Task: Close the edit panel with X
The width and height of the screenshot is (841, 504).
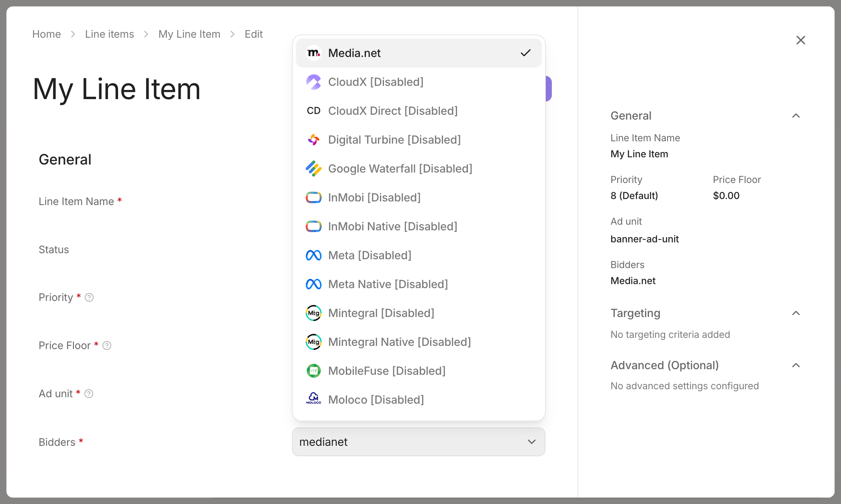Action: [801, 40]
